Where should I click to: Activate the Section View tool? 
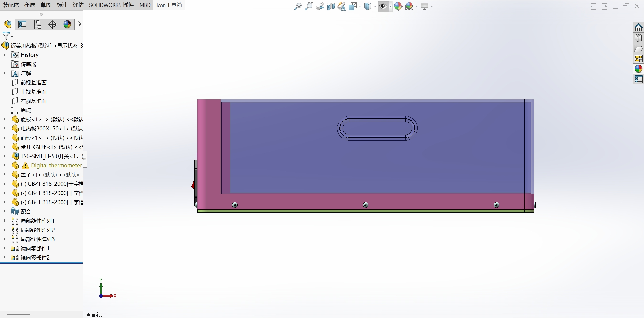(330, 6)
